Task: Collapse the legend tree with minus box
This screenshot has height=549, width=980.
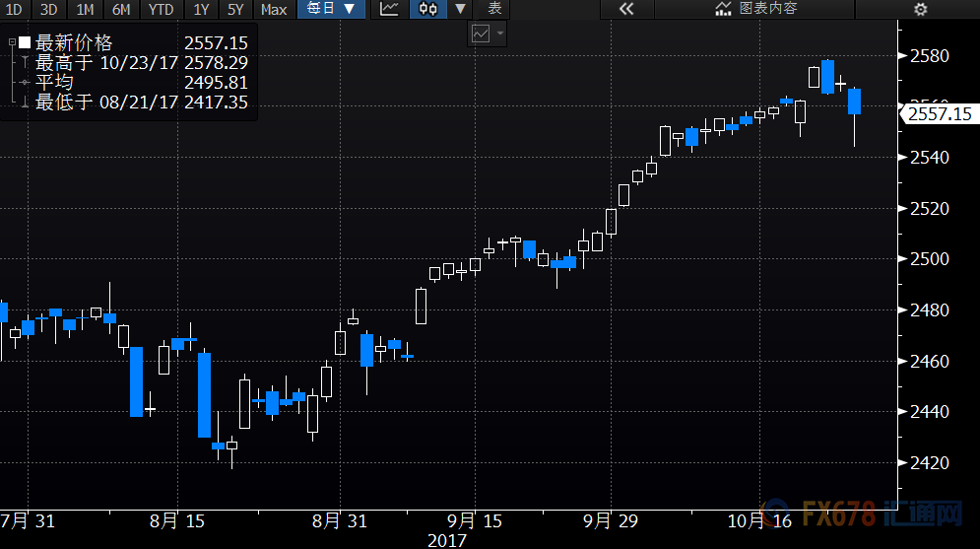Action: [12, 42]
